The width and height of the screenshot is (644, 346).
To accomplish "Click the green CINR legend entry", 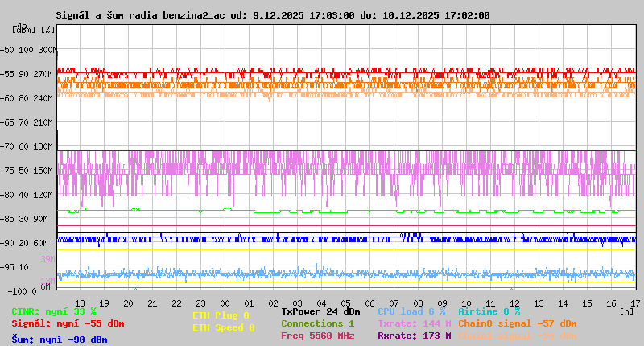I will click(x=54, y=311).
